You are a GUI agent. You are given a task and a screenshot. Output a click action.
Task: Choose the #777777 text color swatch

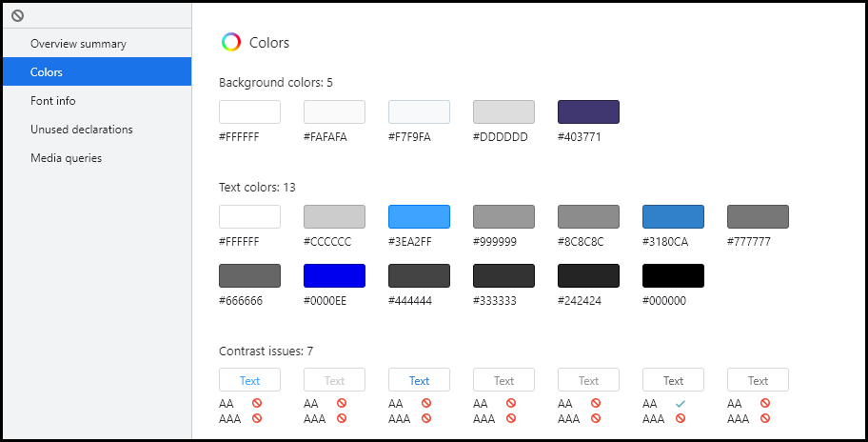[758, 216]
